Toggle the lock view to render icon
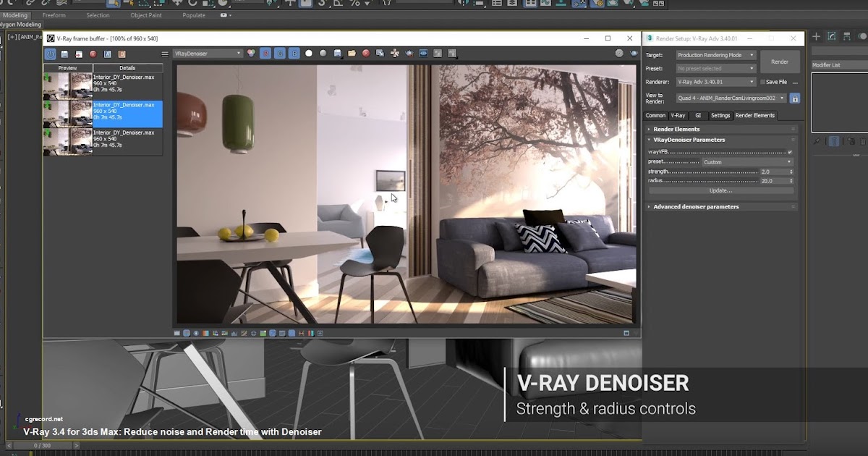 pos(795,98)
